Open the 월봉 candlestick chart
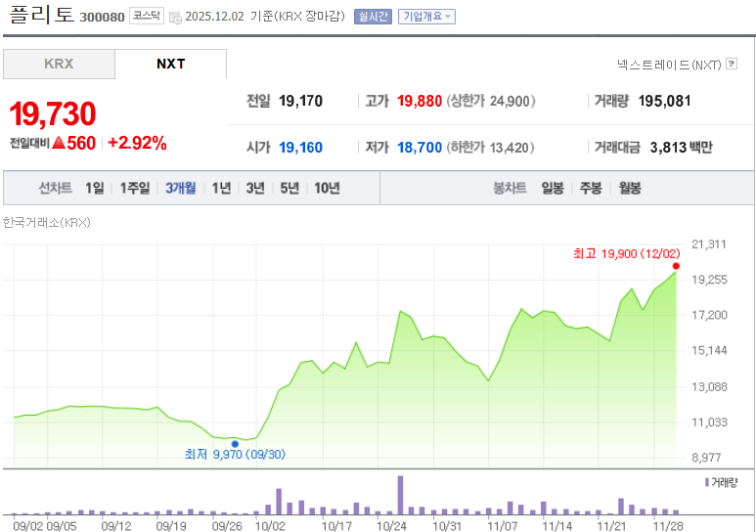The height and width of the screenshot is (532, 756). pos(630,188)
